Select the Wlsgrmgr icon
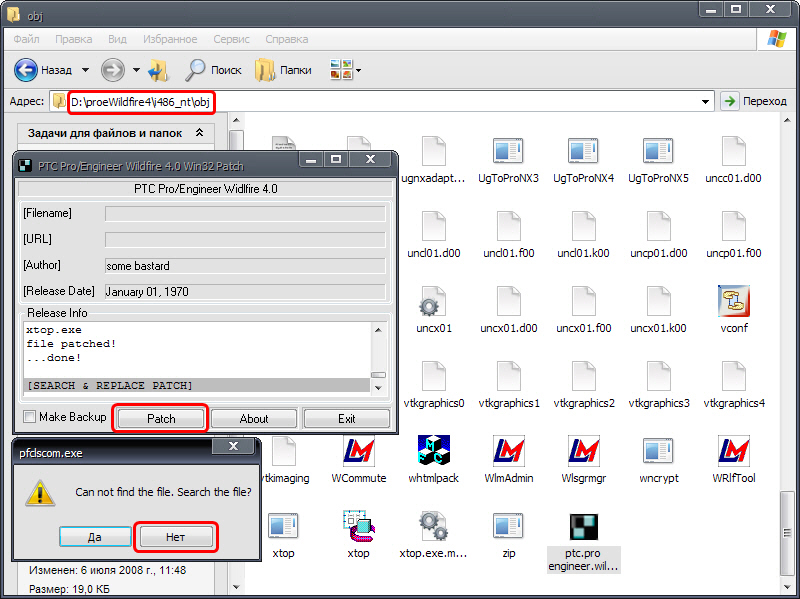Screen dimensions: 800x599 click(x=583, y=451)
